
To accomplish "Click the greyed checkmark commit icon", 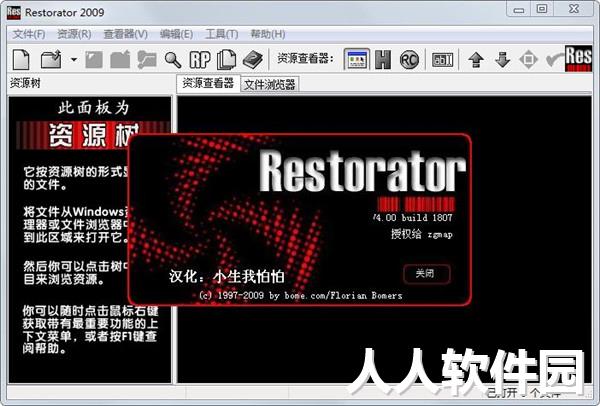I will (x=554, y=60).
